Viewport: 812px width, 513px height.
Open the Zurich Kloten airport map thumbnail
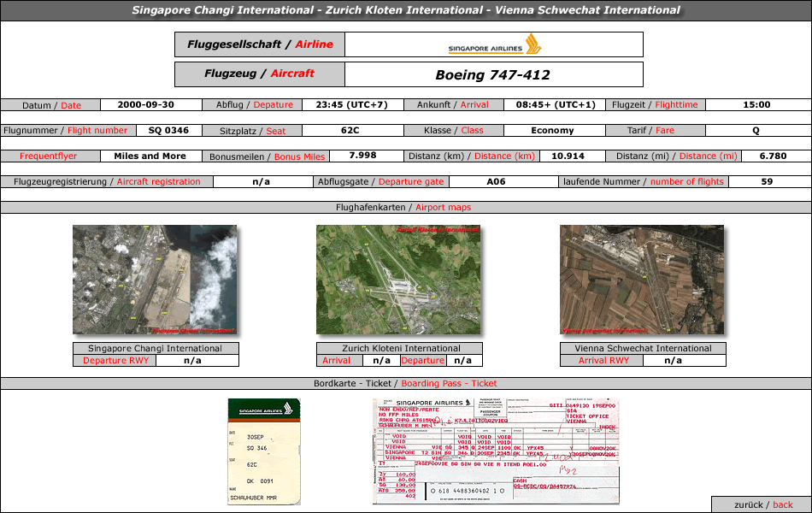tap(398, 280)
